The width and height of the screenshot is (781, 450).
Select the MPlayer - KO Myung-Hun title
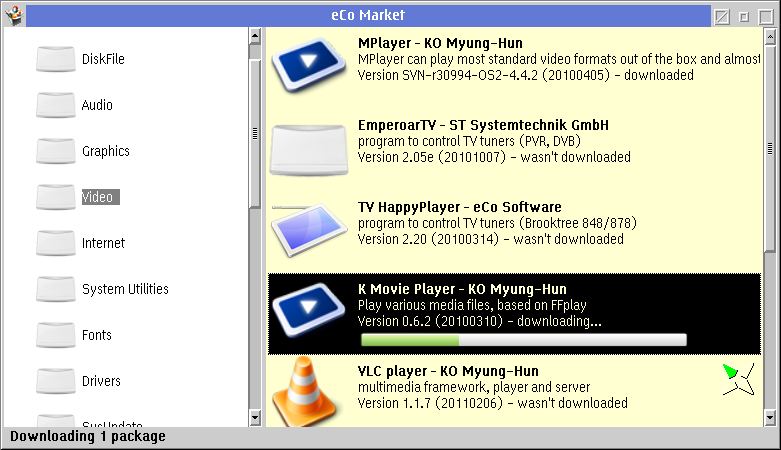tap(440, 43)
